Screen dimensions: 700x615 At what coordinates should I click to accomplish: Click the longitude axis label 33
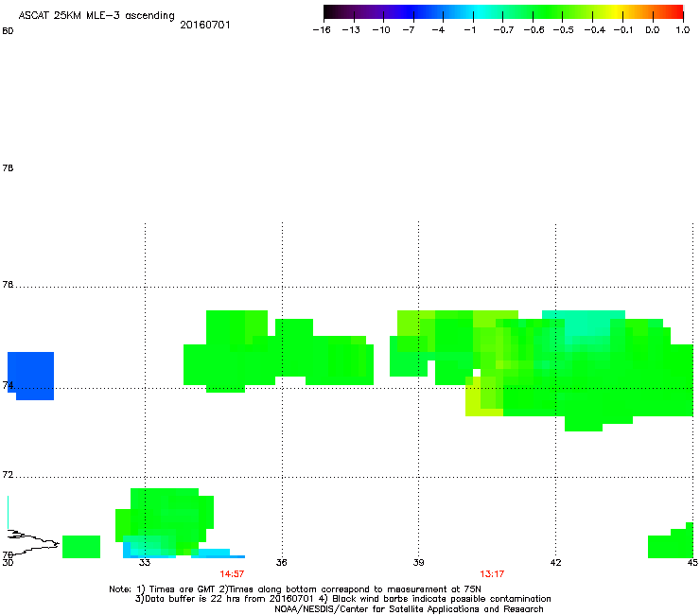point(144,562)
